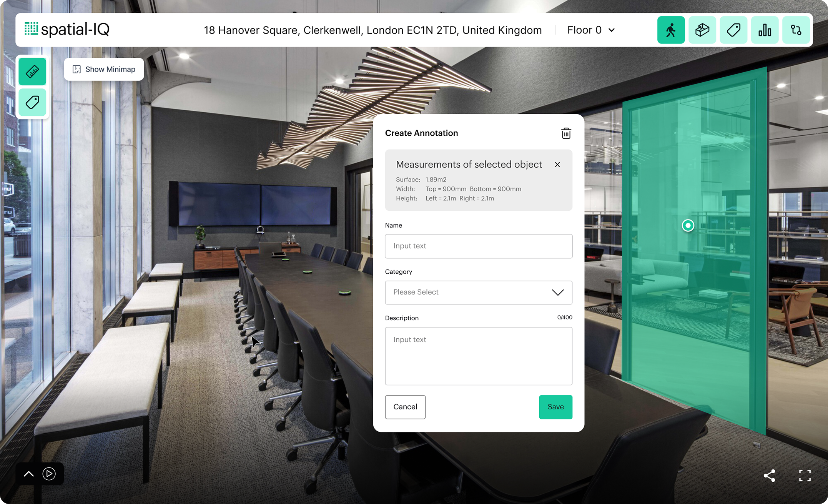Enter fullscreen mode
This screenshot has height=504, width=828.
[805, 476]
